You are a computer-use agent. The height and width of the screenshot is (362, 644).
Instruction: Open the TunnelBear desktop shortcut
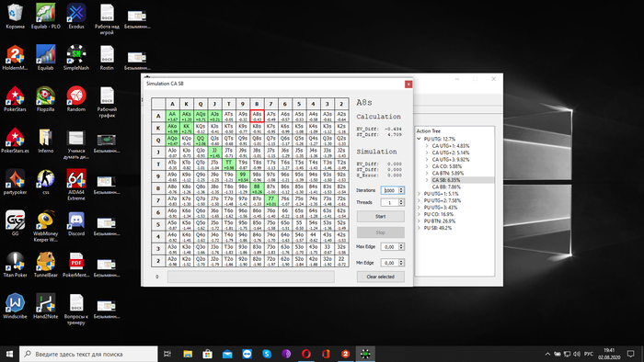(x=46, y=265)
